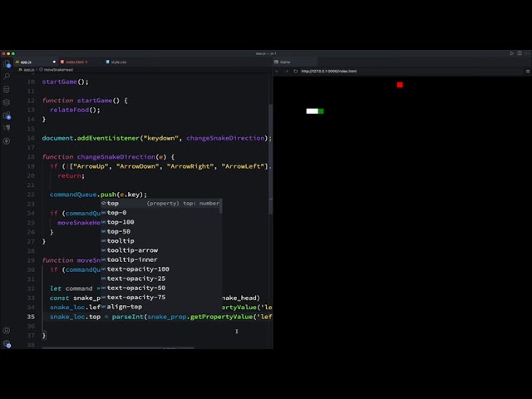
Task: Click the white snake body in game
Action: (x=313, y=111)
